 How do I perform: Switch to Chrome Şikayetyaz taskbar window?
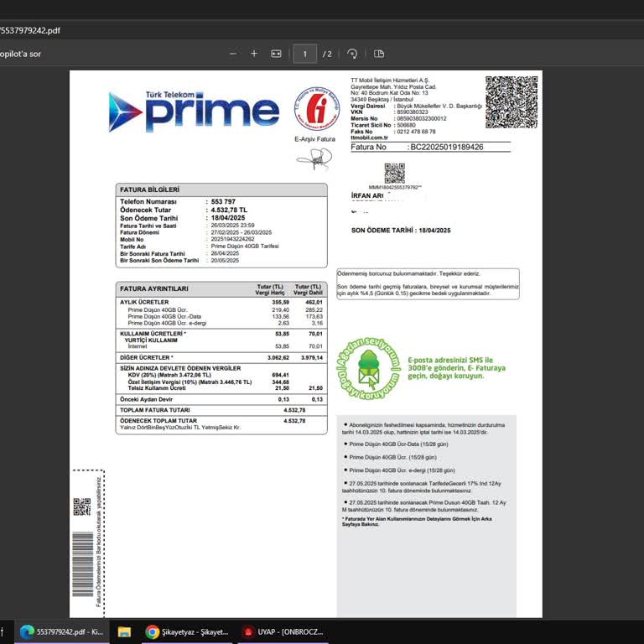pyautogui.click(x=187, y=631)
